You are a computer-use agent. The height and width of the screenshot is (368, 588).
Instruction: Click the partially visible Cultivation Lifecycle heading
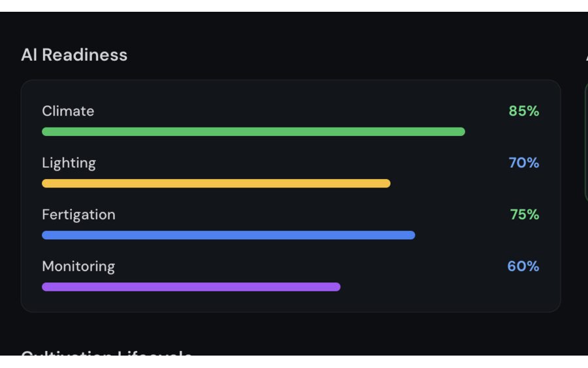tap(106, 353)
